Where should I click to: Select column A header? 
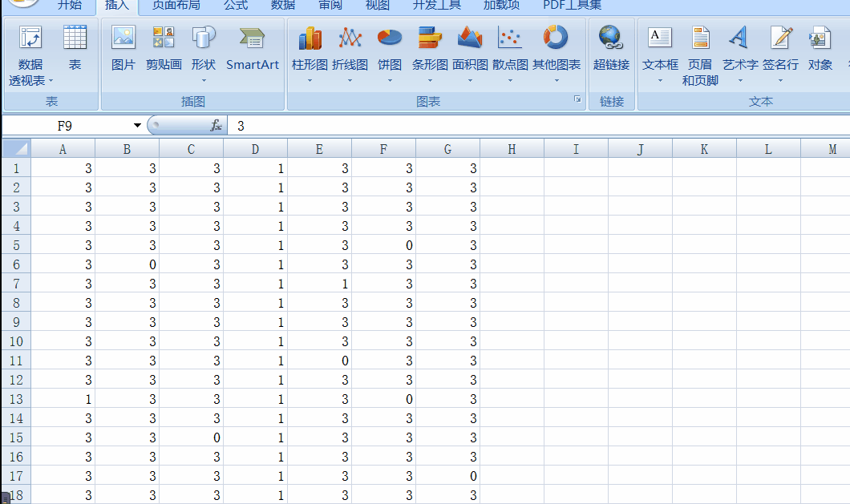pyautogui.click(x=63, y=149)
